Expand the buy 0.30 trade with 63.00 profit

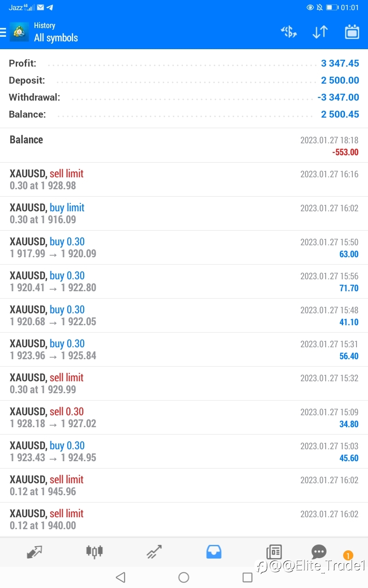pyautogui.click(x=184, y=248)
